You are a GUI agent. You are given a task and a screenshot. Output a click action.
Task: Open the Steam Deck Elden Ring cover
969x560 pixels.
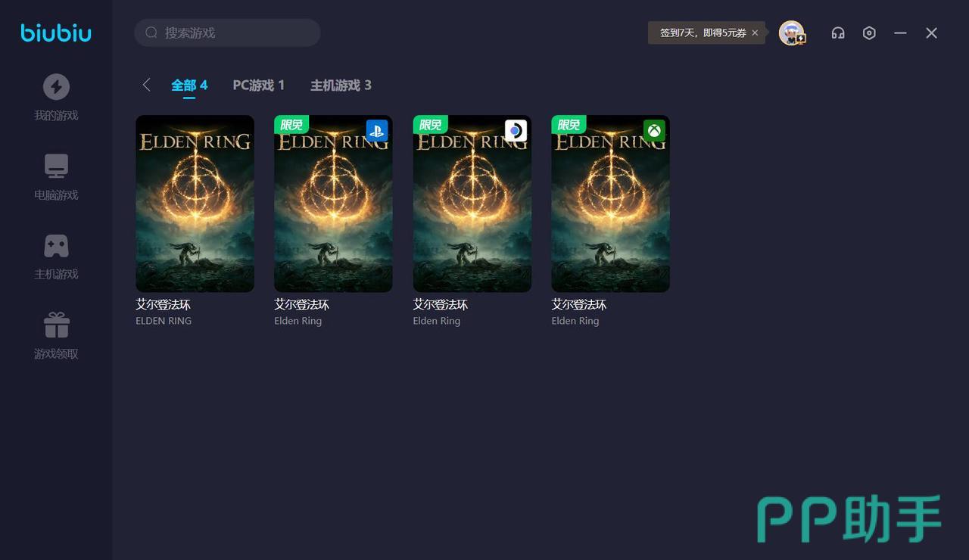tap(472, 204)
